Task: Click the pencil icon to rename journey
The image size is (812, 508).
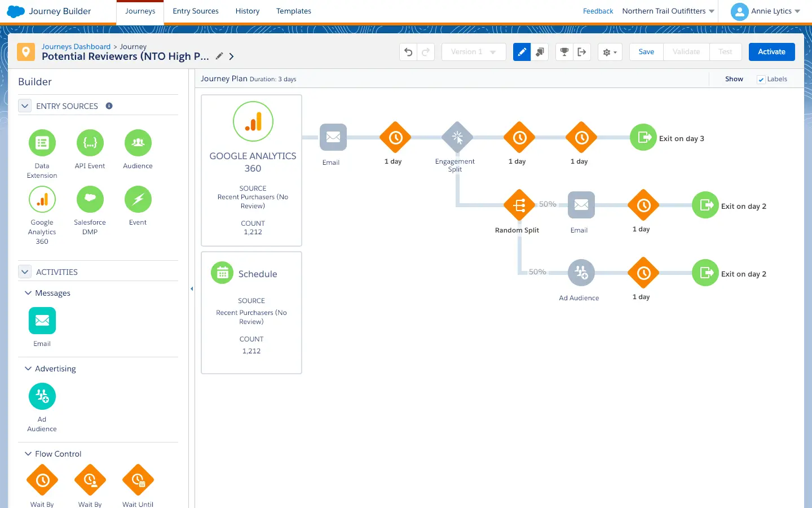Action: click(219, 56)
